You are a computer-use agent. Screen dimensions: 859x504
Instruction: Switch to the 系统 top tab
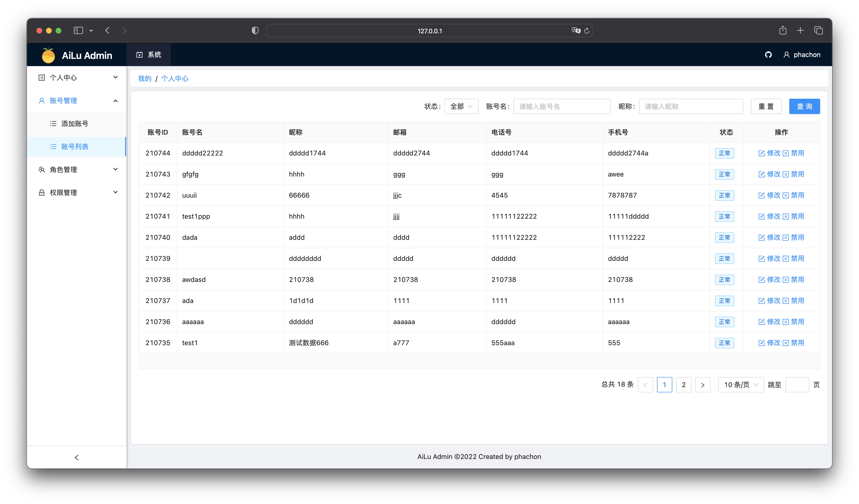click(x=149, y=55)
